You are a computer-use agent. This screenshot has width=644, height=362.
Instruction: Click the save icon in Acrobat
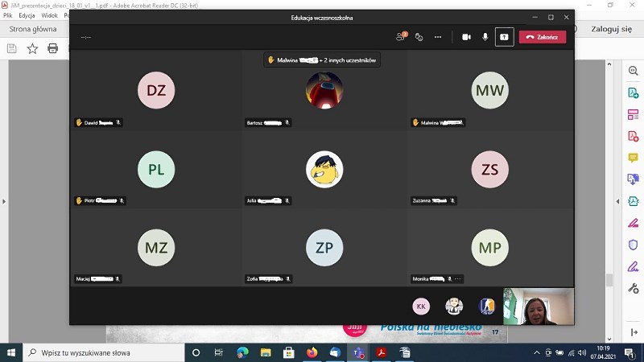pos(12,48)
